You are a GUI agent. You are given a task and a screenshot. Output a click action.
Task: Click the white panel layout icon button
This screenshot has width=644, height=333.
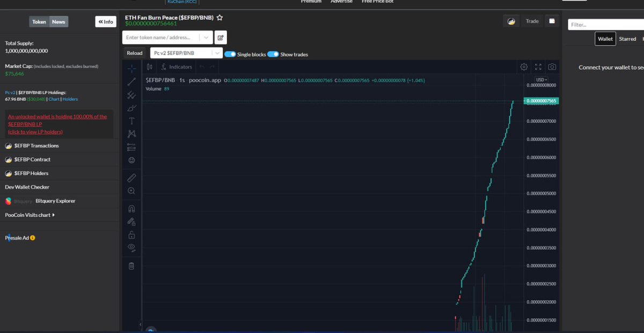552,21
